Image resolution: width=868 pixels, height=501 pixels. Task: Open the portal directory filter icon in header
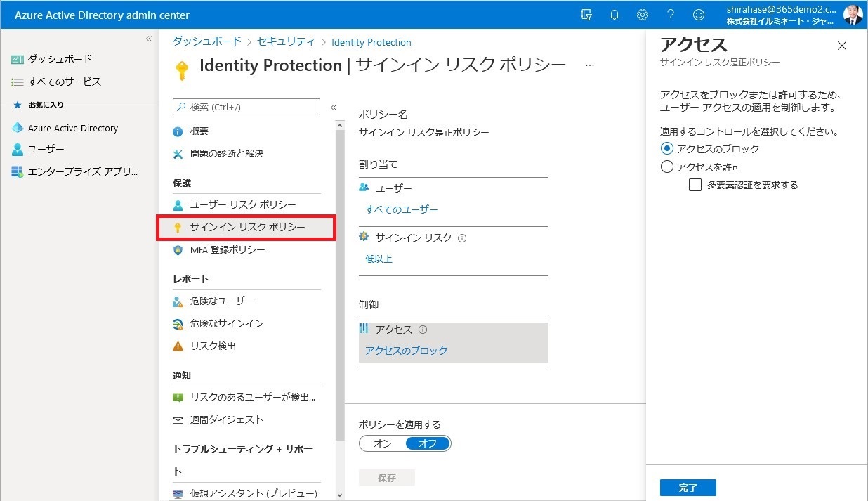pos(586,15)
